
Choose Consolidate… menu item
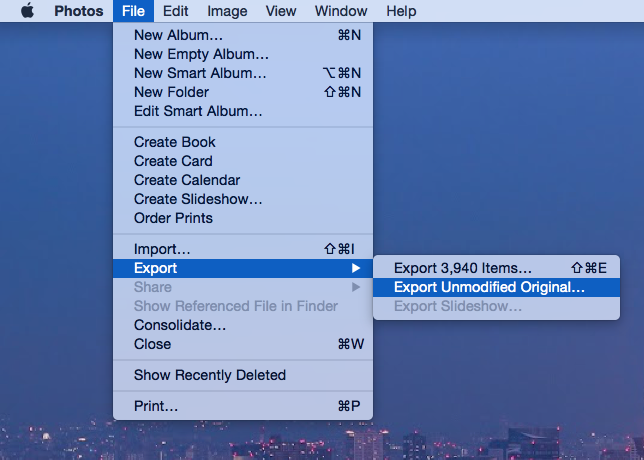click(x=243, y=325)
